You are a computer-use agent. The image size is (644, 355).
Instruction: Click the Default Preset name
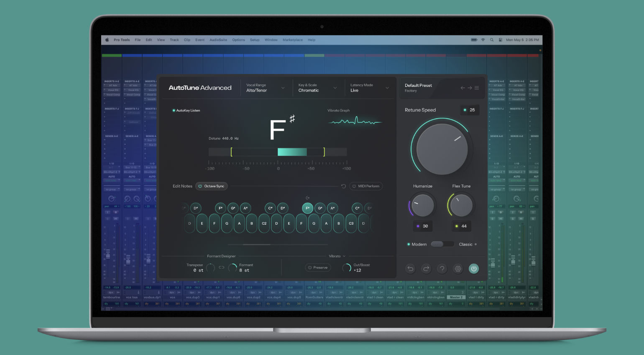point(418,85)
